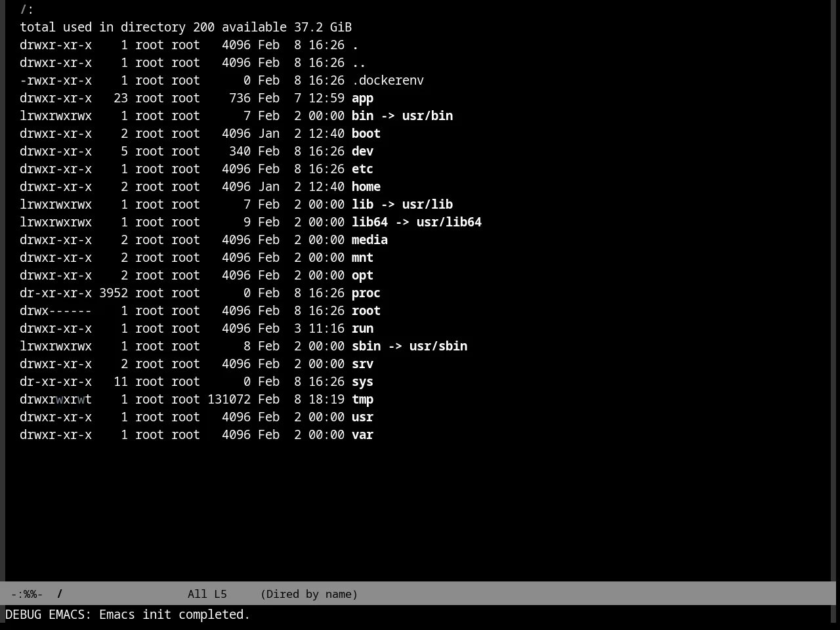Click the parent directory '..' entry
The height and width of the screenshot is (630, 840).
tap(359, 63)
